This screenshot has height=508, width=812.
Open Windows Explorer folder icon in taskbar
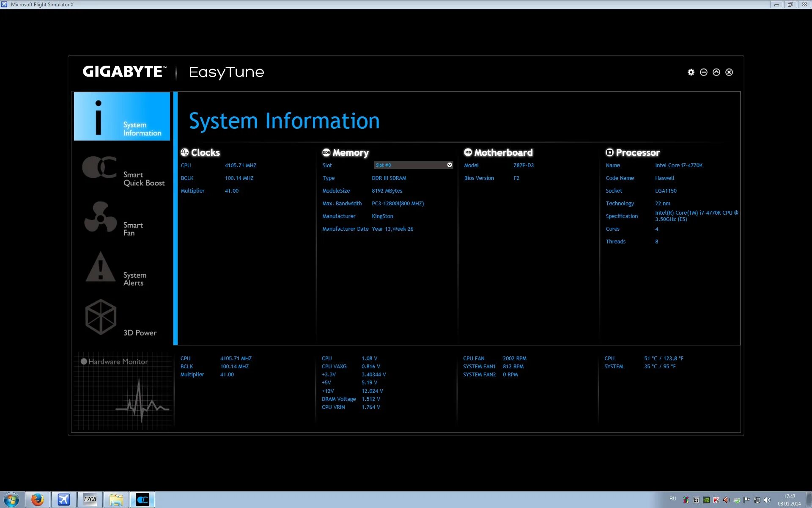pos(116,500)
